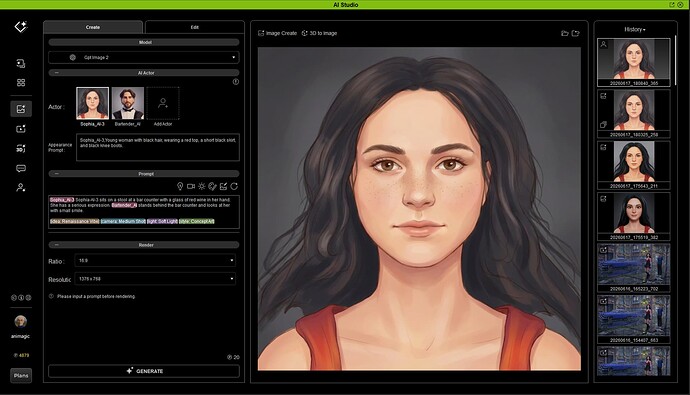The width and height of the screenshot is (690, 395).
Task: Click the camera icon in Prompt toolbar
Action: coord(191,187)
